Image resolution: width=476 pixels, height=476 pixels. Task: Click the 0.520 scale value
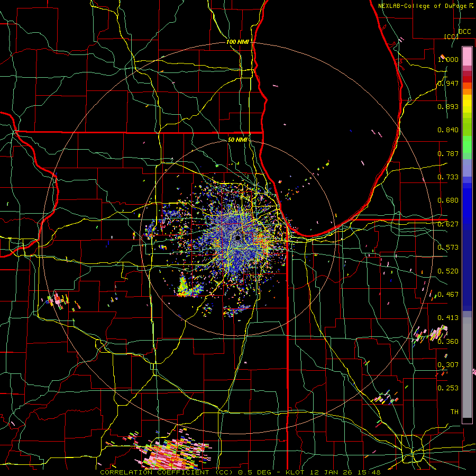pyautogui.click(x=448, y=271)
